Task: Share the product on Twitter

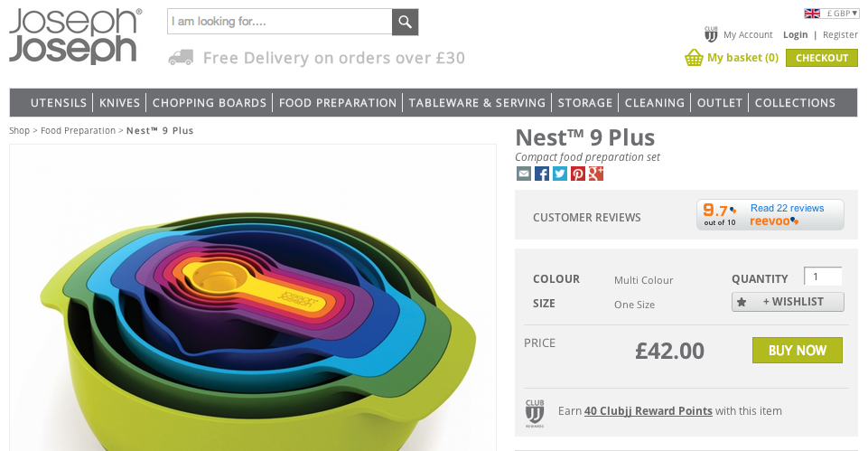Action: pyautogui.click(x=560, y=174)
